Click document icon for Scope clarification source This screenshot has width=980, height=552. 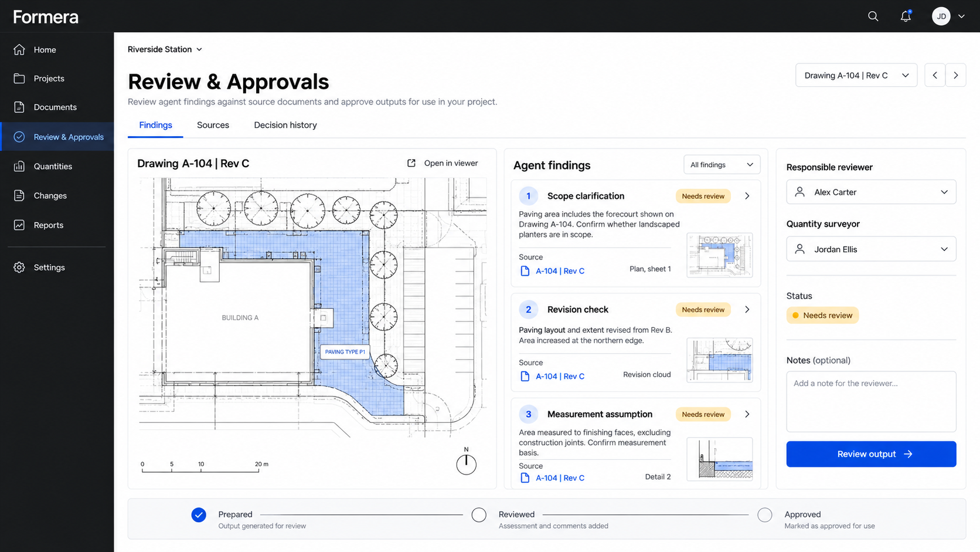(525, 271)
